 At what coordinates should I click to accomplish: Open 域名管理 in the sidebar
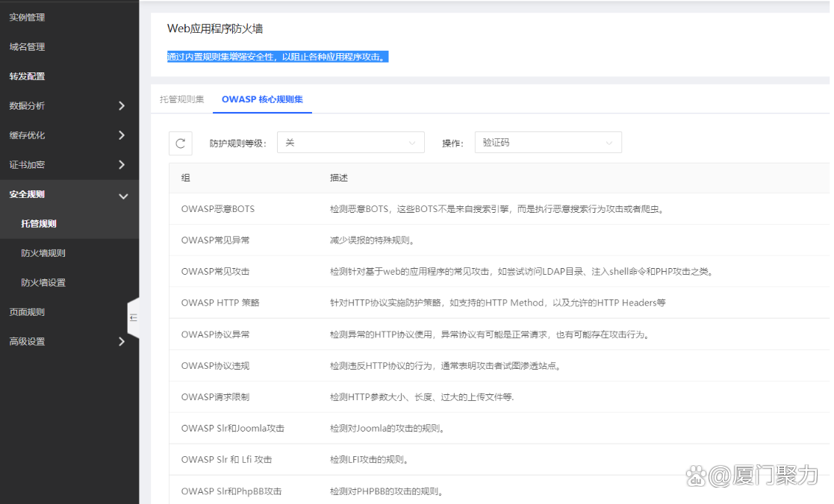tap(27, 47)
